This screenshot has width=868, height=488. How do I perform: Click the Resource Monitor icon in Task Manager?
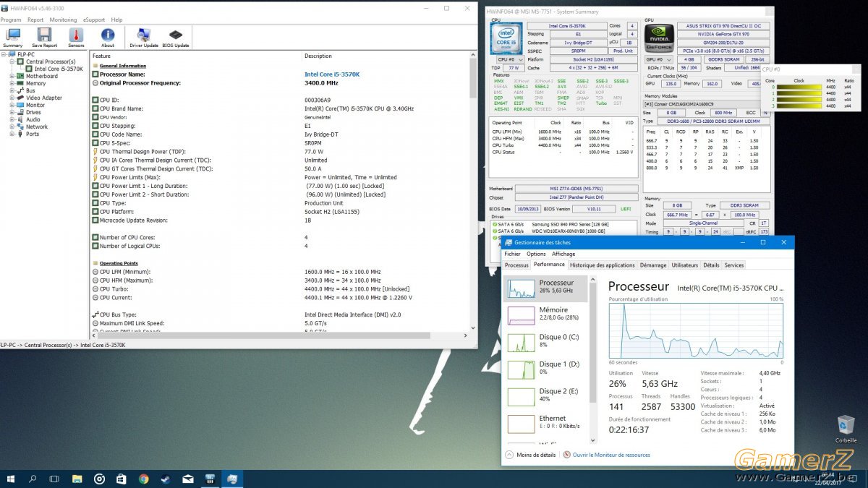566,455
